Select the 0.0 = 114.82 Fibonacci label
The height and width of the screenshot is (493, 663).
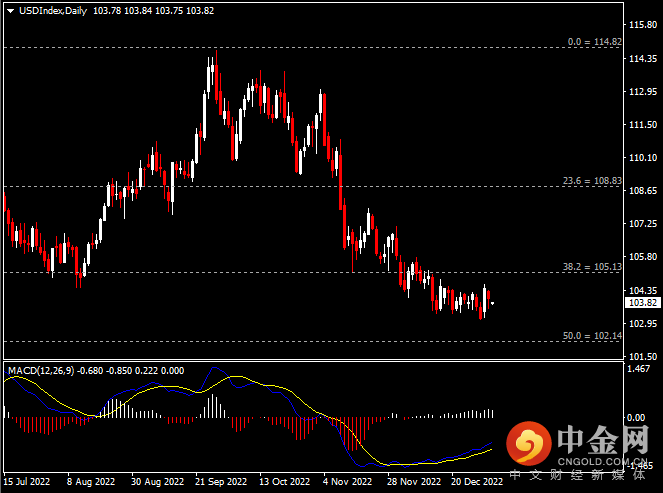594,42
